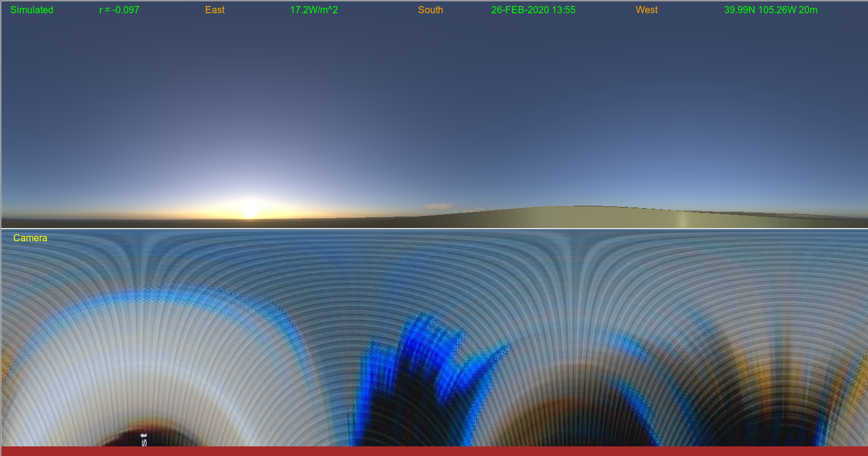Click the bright sun on the horizon
The height and width of the screenshot is (456, 868).
point(250,209)
